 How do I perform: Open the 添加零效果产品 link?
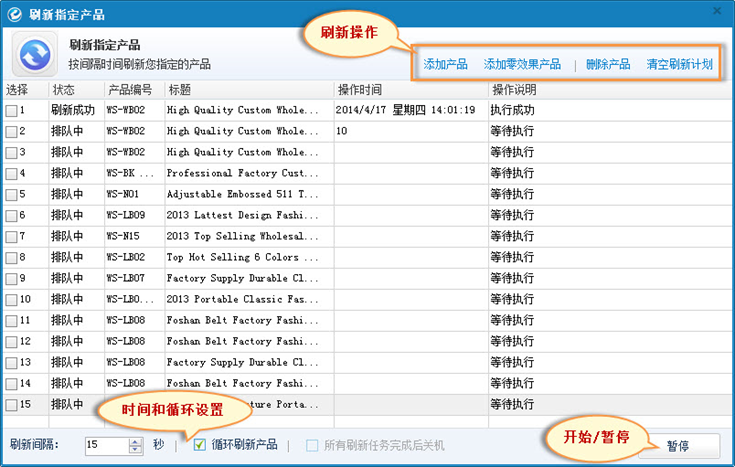pos(522,64)
